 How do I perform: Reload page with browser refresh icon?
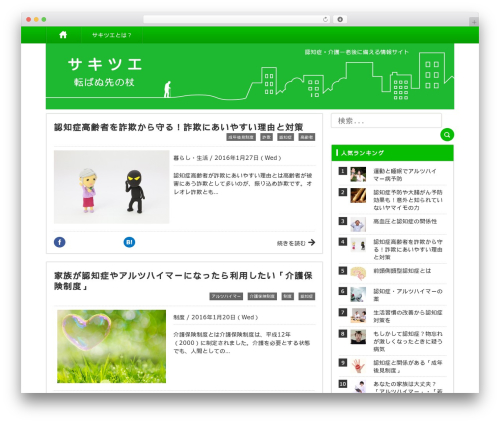click(325, 19)
